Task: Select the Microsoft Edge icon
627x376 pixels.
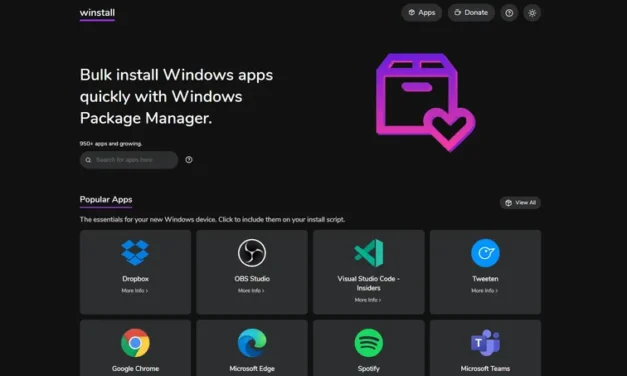Action: [x=252, y=343]
